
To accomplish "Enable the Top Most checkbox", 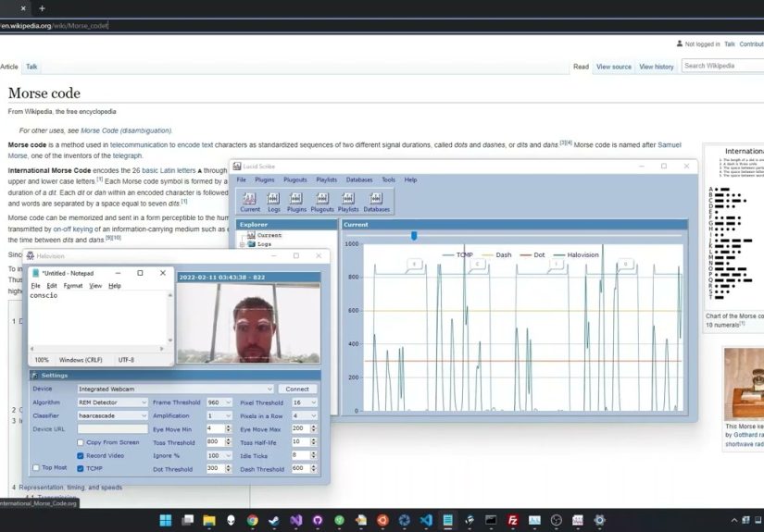I will coord(35,468).
